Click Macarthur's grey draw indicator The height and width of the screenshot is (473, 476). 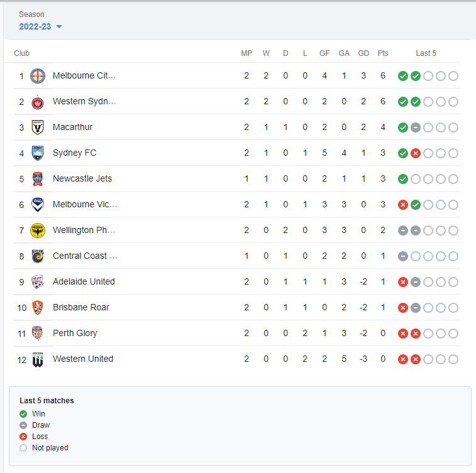[x=416, y=128]
